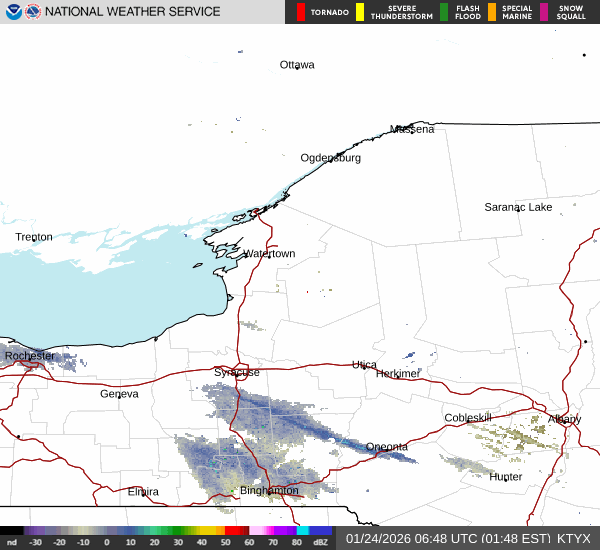Viewport: 600px width, 550px height.
Task: Click the orange Special Marine legend swatch
Action: click(491, 12)
